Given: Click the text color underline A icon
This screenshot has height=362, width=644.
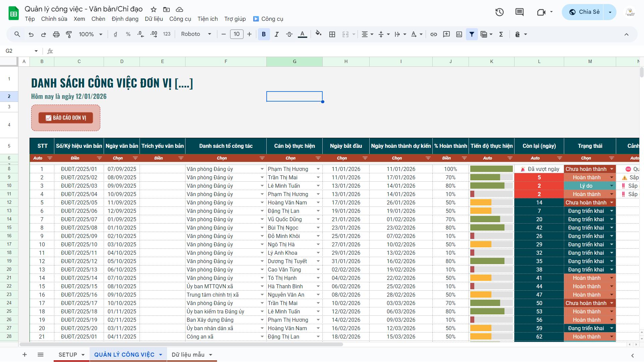Looking at the screenshot, I should click(x=302, y=34).
